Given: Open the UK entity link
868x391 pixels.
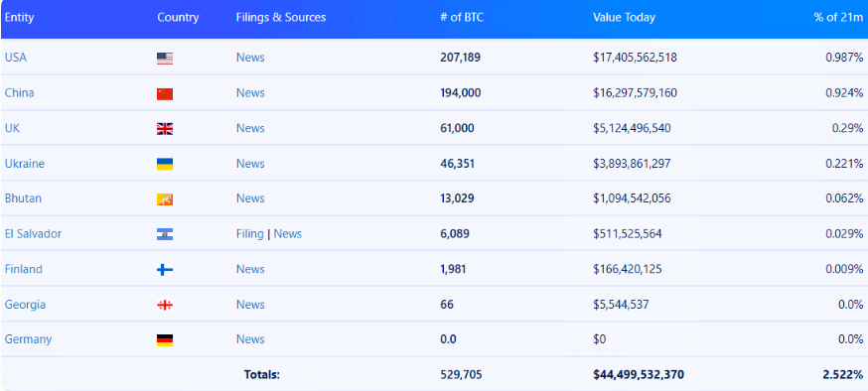Looking at the screenshot, I should (x=12, y=128).
